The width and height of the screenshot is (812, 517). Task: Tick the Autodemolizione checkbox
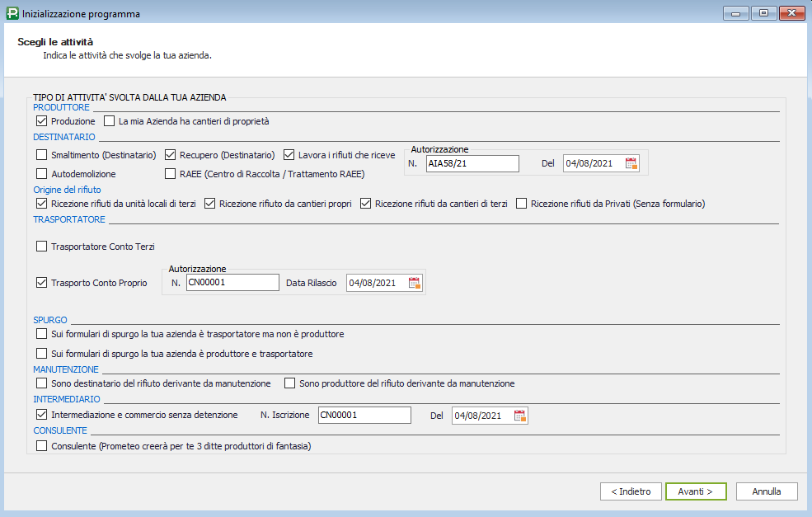43,174
